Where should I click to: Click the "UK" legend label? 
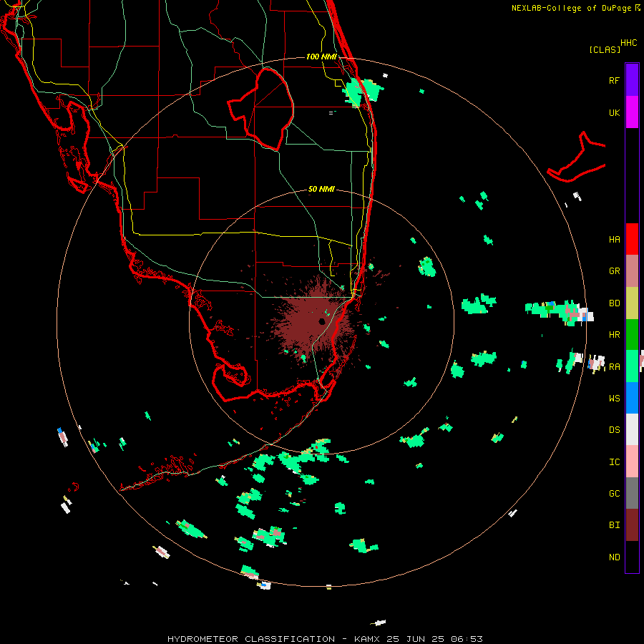click(614, 112)
